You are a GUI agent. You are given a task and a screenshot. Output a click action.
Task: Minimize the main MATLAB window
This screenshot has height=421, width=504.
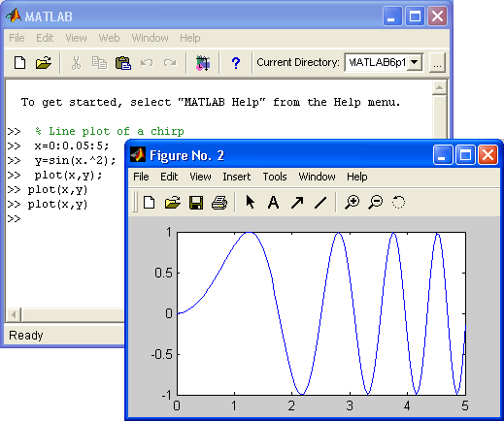coord(392,16)
